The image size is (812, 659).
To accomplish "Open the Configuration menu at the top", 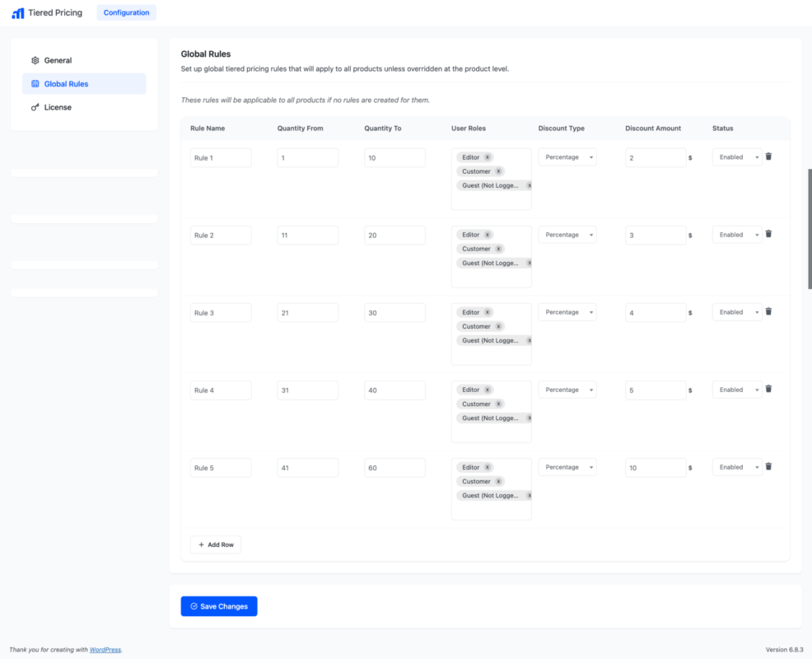I will 126,12.
